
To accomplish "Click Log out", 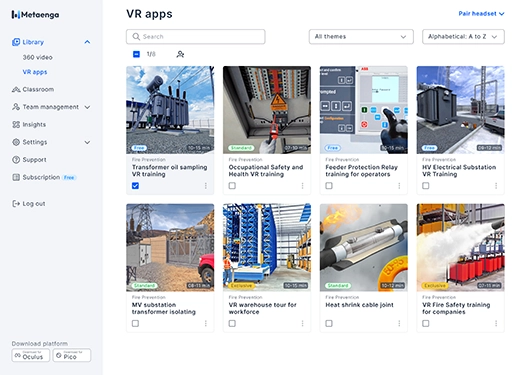I will tap(34, 204).
